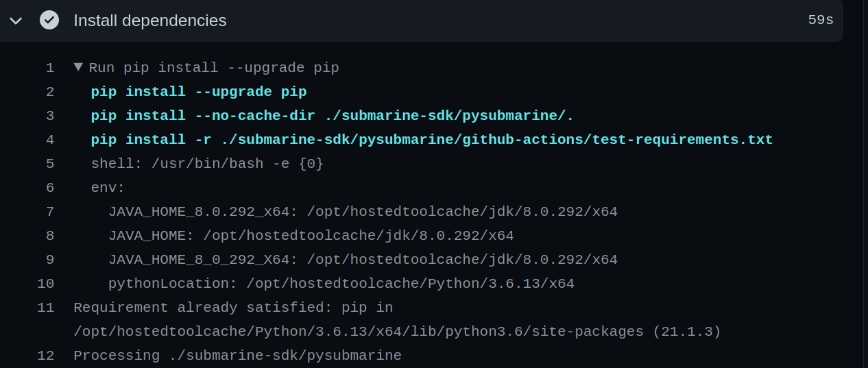
Task: Click the 'JAVA_HOME: /opt/hostedtoolcache' line
Action: pos(311,236)
